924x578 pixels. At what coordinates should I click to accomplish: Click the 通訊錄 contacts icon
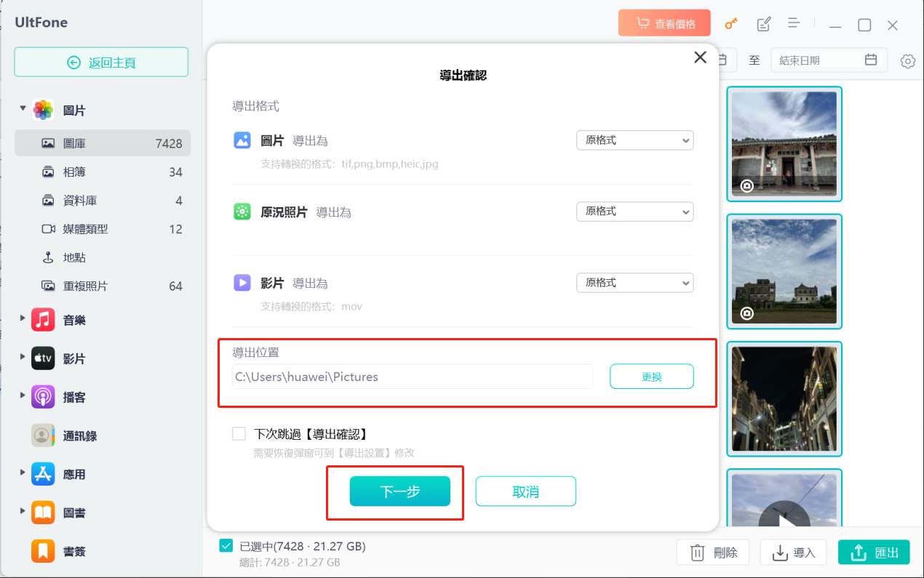(42, 435)
